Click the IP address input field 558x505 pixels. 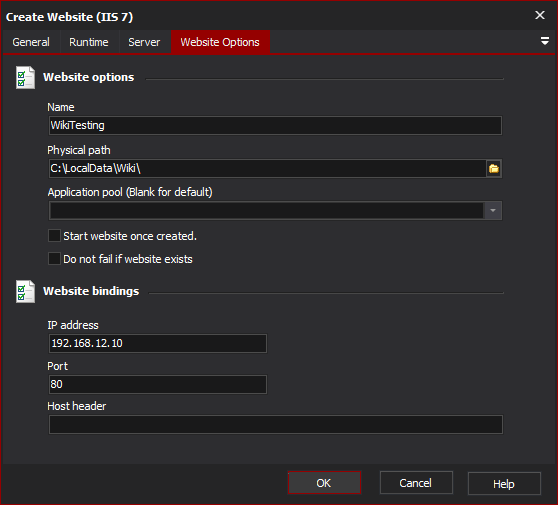click(x=158, y=343)
